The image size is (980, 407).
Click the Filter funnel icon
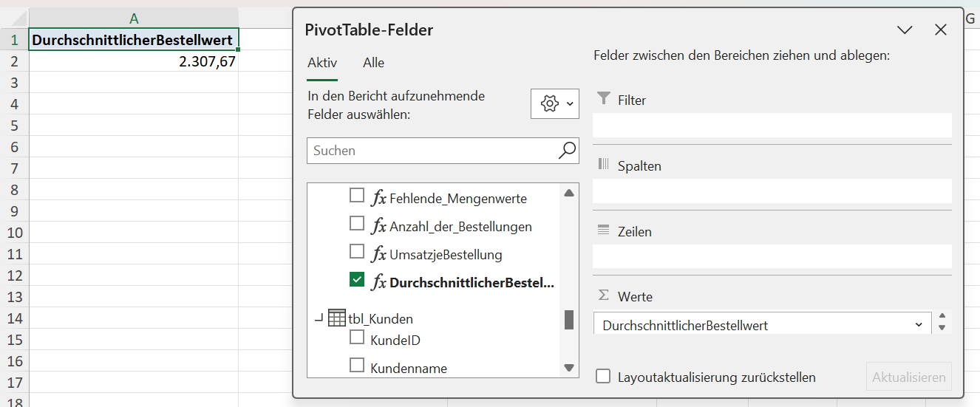tap(604, 99)
